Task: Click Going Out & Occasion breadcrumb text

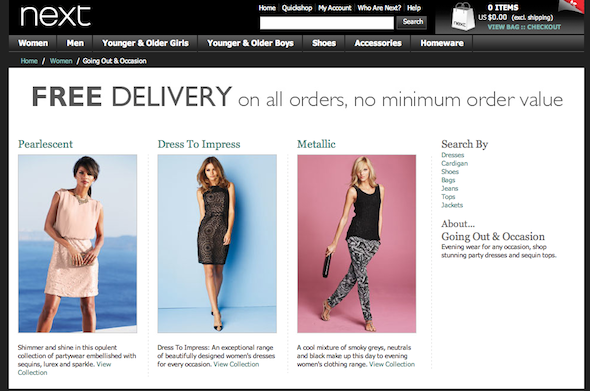Action: 114,61
